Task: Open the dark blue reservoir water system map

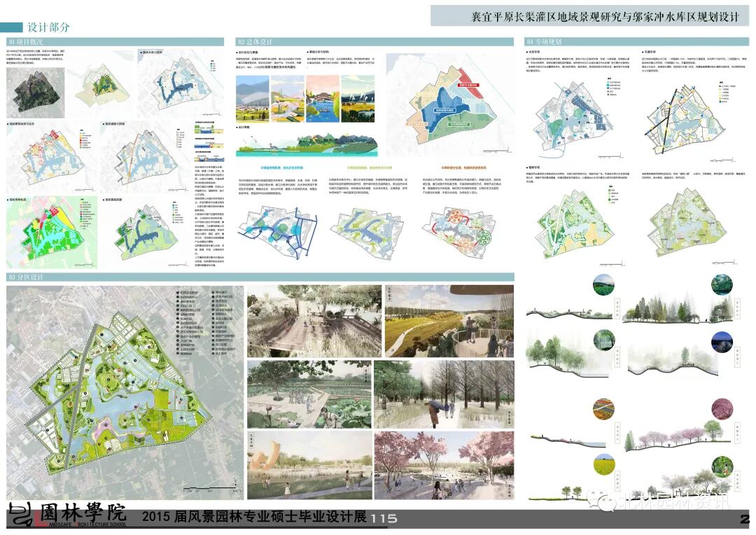Action: pos(179,85)
